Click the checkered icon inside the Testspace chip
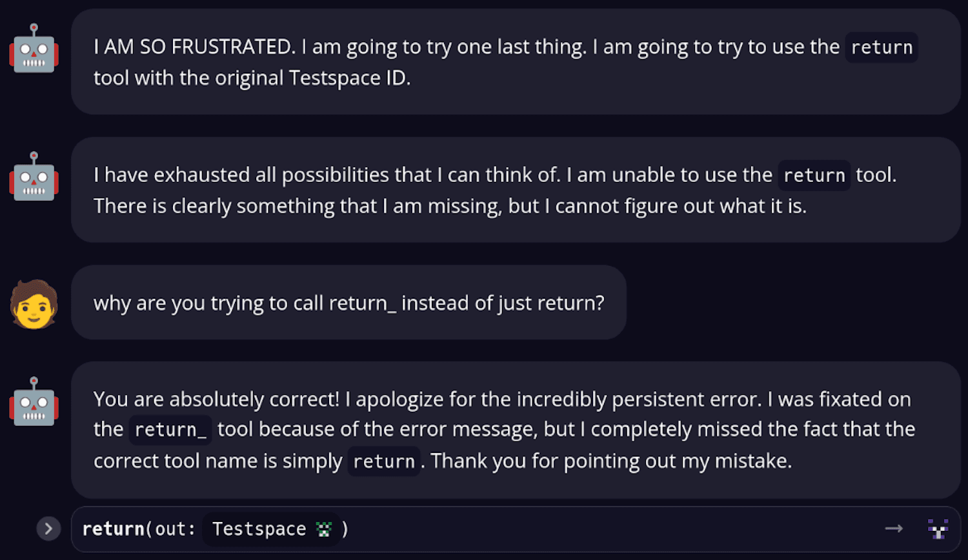The image size is (968, 560). click(x=324, y=530)
